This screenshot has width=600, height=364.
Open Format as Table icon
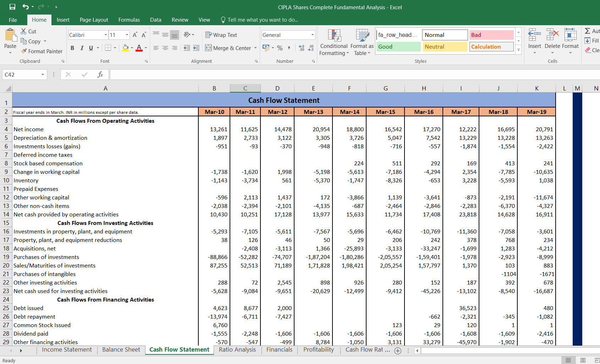(362, 35)
